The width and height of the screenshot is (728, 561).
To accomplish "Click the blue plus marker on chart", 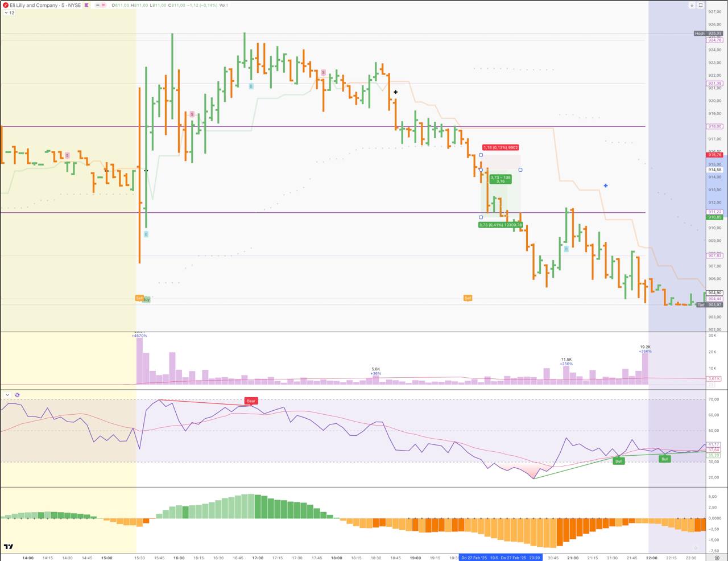I will 606,185.
